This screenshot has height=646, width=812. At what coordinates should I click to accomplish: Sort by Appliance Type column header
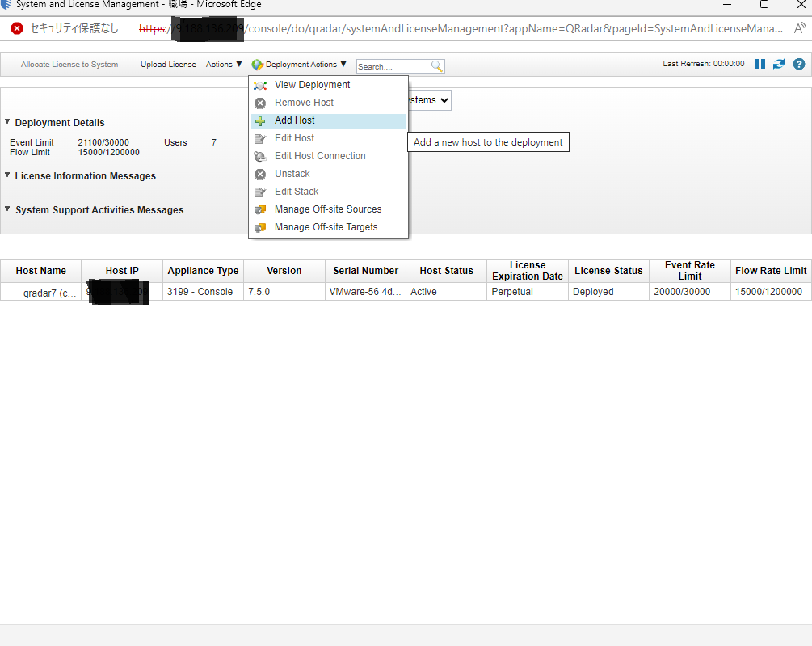tap(203, 271)
